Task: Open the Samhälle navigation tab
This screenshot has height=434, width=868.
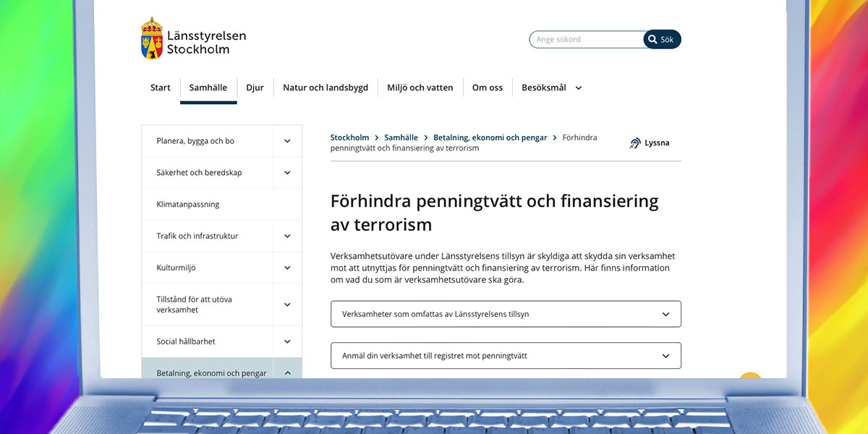Action: pos(208,88)
